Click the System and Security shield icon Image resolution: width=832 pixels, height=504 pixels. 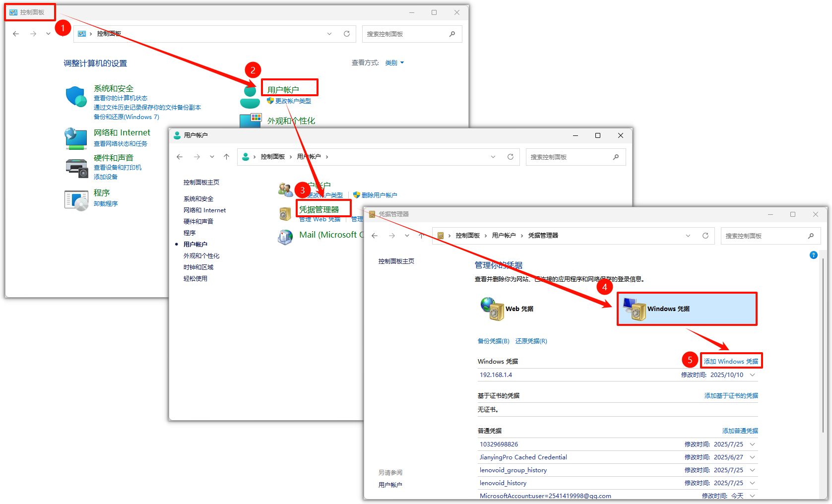pyautogui.click(x=76, y=96)
